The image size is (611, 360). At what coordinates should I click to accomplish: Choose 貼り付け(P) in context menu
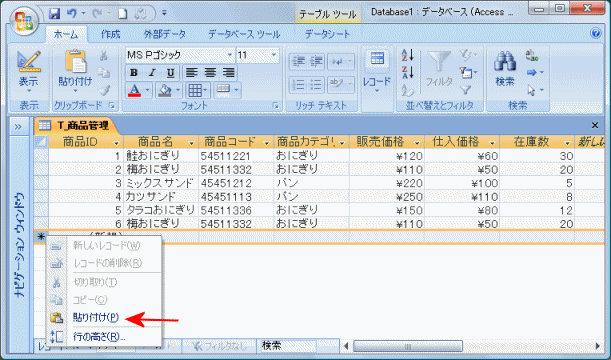104,317
